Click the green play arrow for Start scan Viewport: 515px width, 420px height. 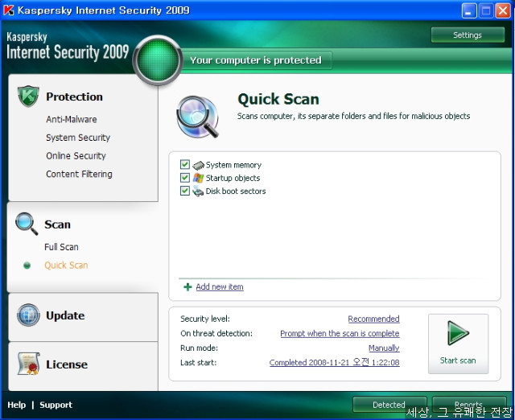coord(458,333)
